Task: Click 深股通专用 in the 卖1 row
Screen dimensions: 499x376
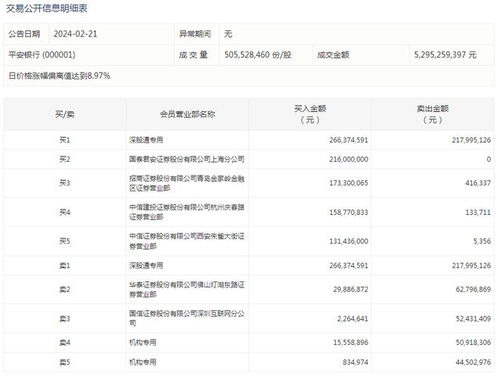Action: (146, 266)
